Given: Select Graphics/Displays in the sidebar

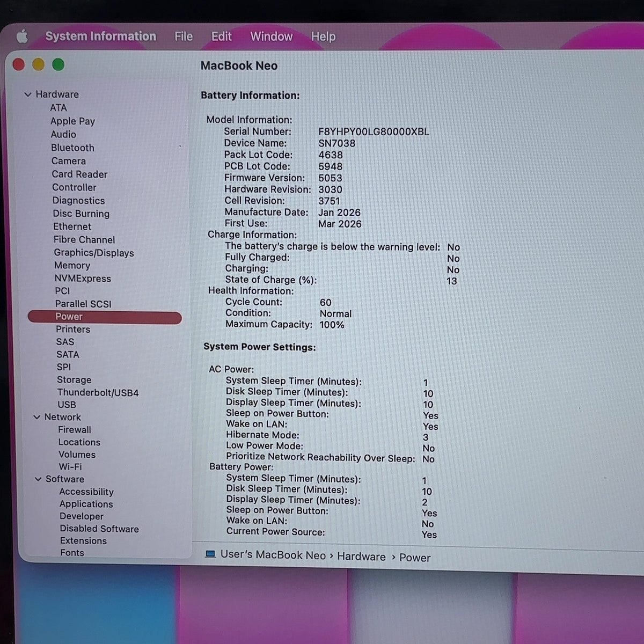Looking at the screenshot, I should tap(94, 253).
